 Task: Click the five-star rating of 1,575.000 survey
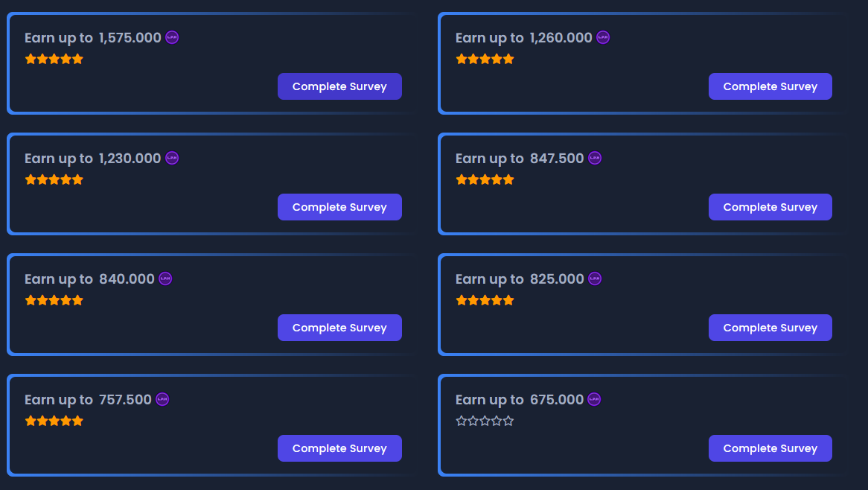54,59
